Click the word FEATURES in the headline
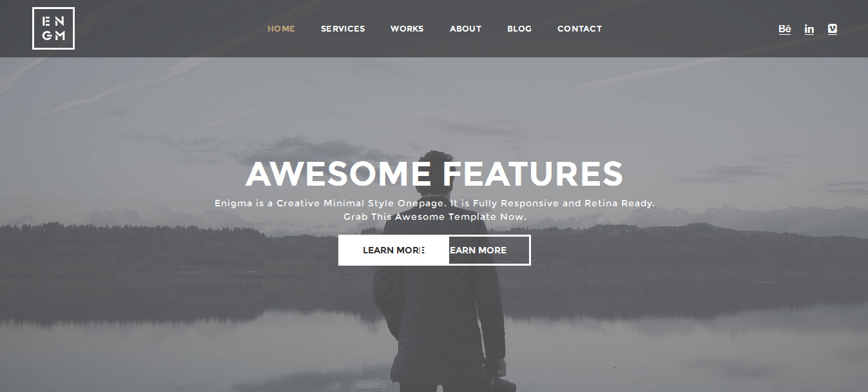 point(533,173)
